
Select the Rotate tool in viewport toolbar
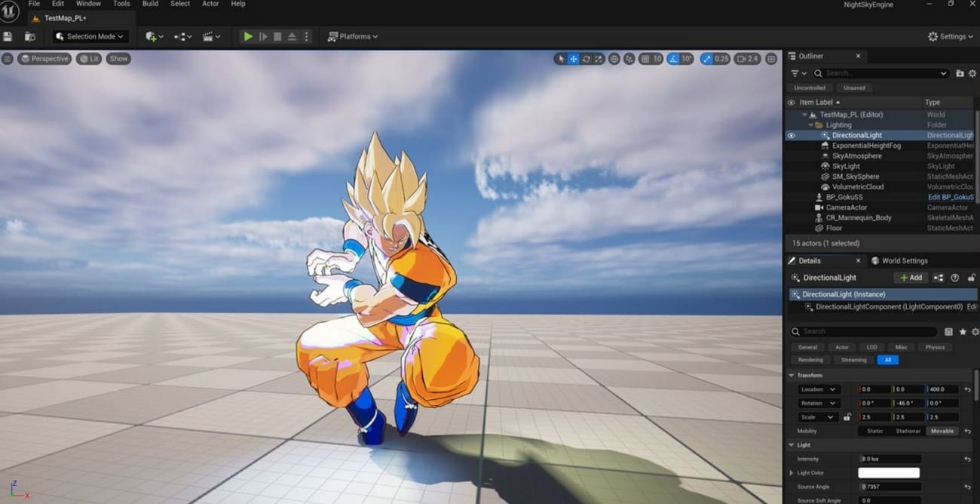(x=585, y=58)
